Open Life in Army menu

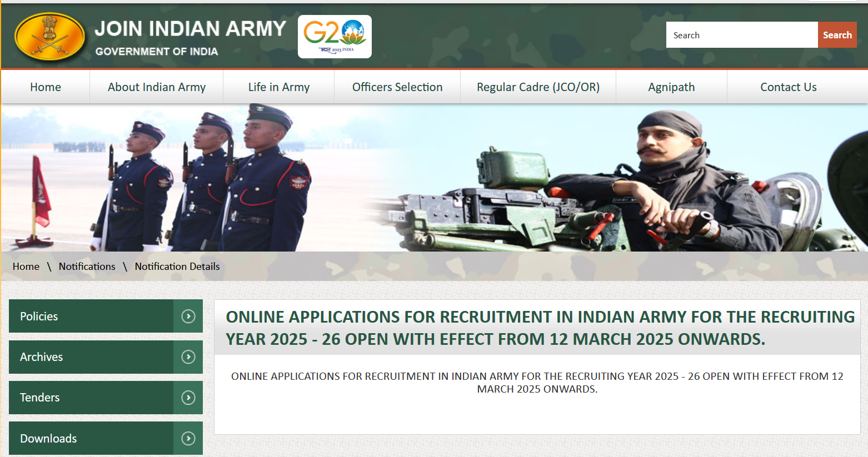click(279, 87)
